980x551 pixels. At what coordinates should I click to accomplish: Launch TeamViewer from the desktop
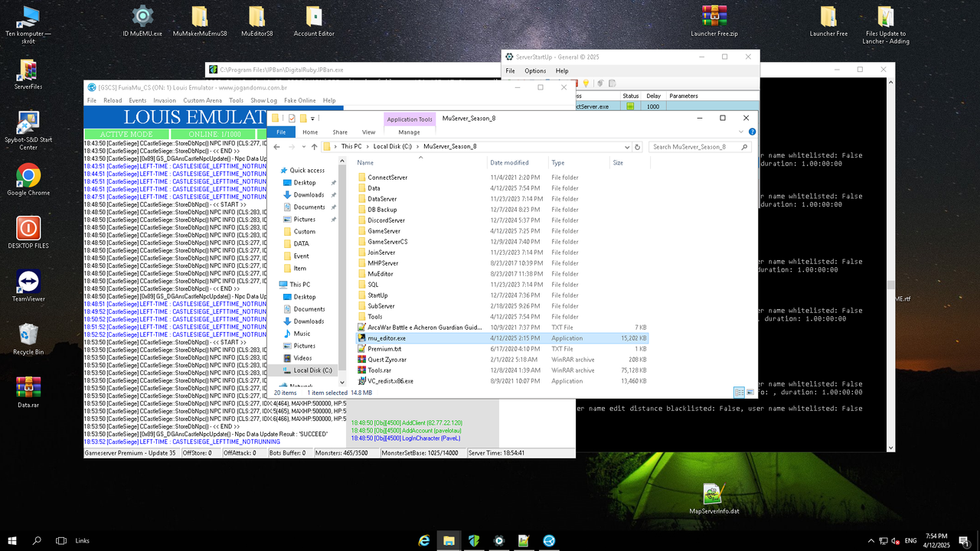[28, 285]
